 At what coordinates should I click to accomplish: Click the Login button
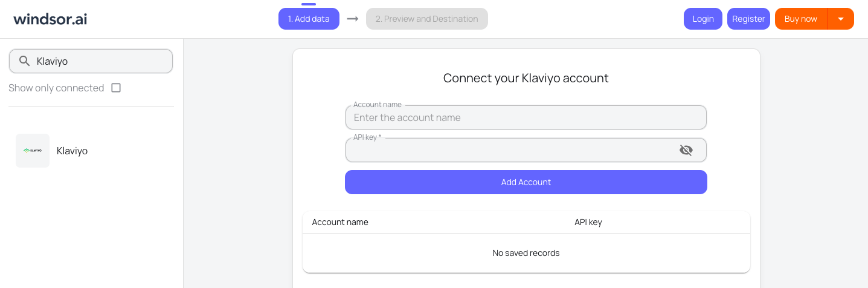point(703,19)
